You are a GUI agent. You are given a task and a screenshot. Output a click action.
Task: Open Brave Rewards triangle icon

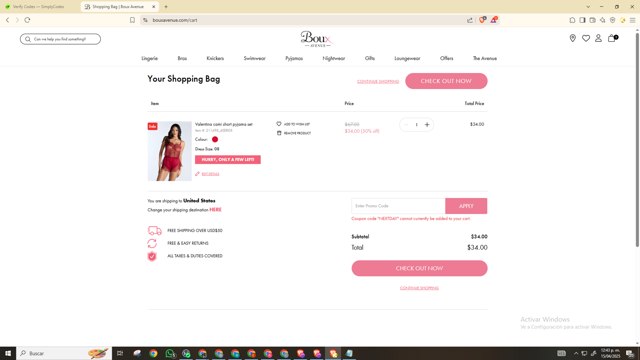(x=494, y=20)
